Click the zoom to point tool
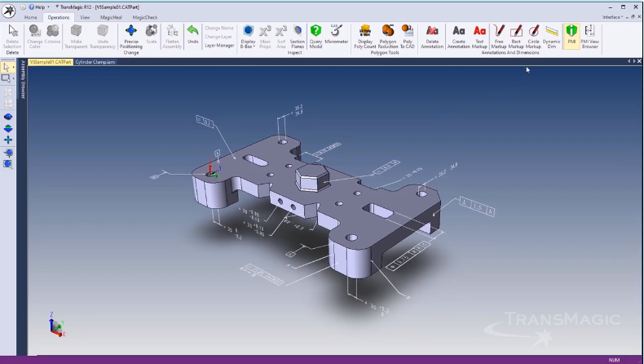This screenshot has height=364, width=644. coord(8,153)
